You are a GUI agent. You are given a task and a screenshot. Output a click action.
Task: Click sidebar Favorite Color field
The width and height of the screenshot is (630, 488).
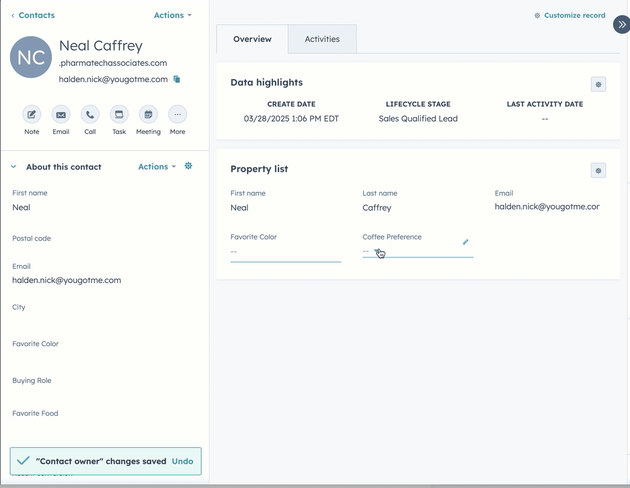pyautogui.click(x=35, y=343)
